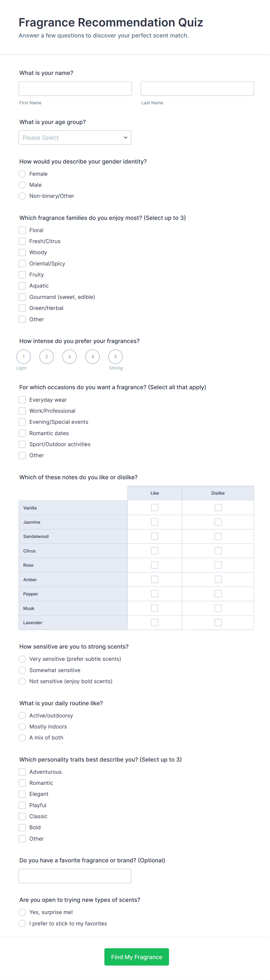Select Non-binary/Other radio button
This screenshot has width=270, height=980.
22,196
